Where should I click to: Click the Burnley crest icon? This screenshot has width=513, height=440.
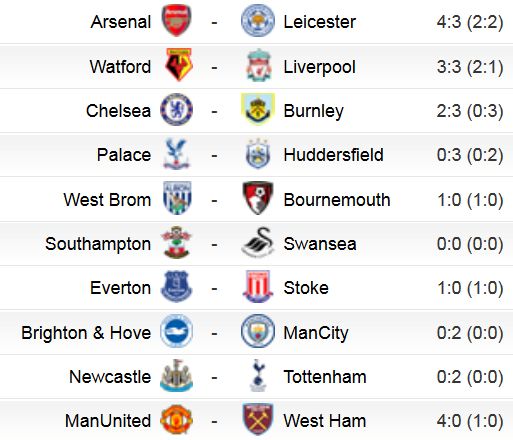[x=258, y=109]
